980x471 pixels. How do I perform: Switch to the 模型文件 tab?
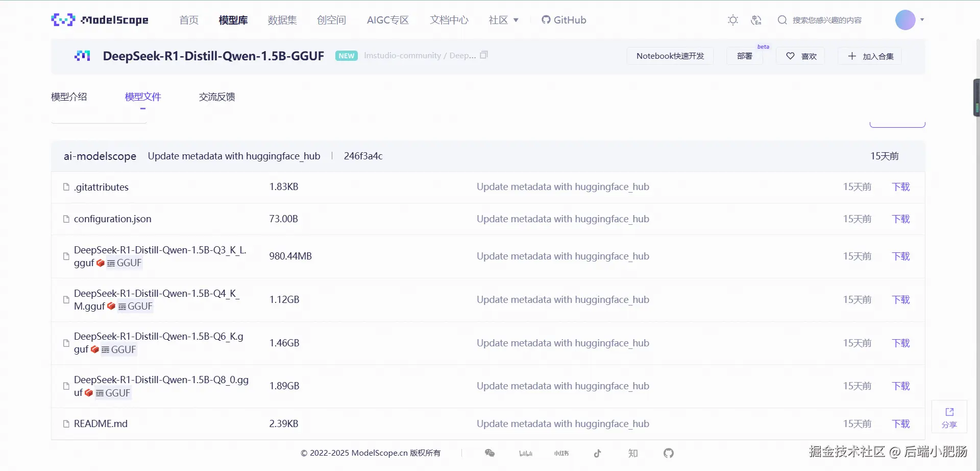pos(143,97)
